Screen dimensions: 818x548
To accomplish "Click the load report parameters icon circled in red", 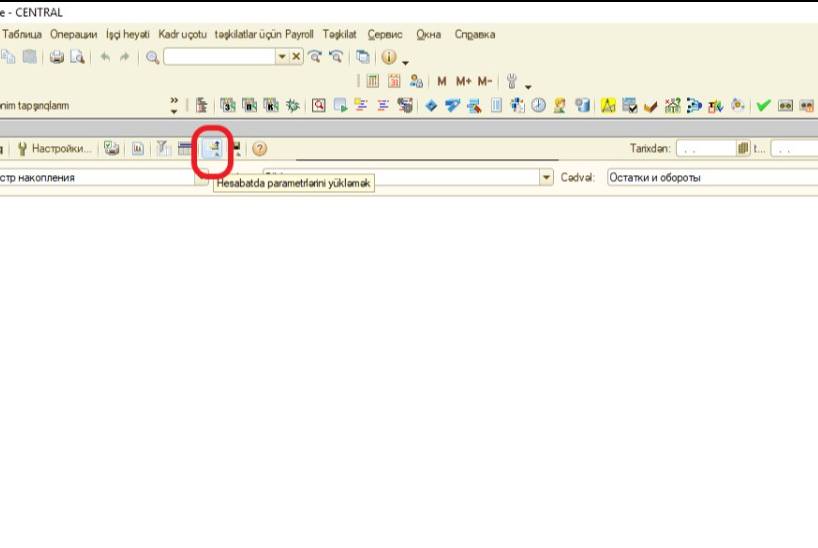I will [x=213, y=149].
